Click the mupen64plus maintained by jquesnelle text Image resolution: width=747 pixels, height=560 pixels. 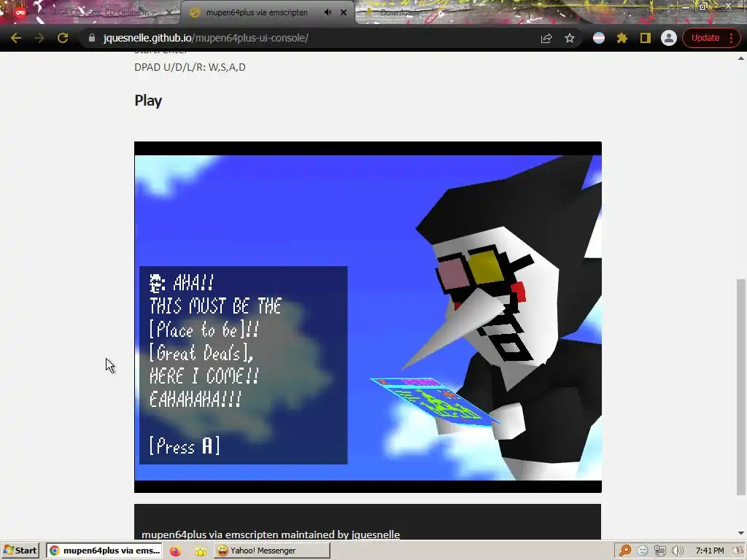pyautogui.click(x=271, y=534)
